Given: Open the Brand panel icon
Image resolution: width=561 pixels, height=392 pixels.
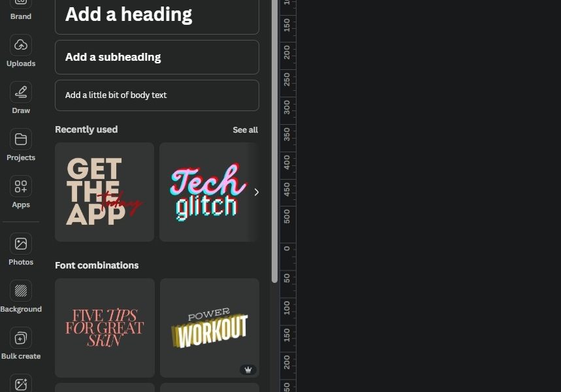Looking at the screenshot, I should point(21,4).
